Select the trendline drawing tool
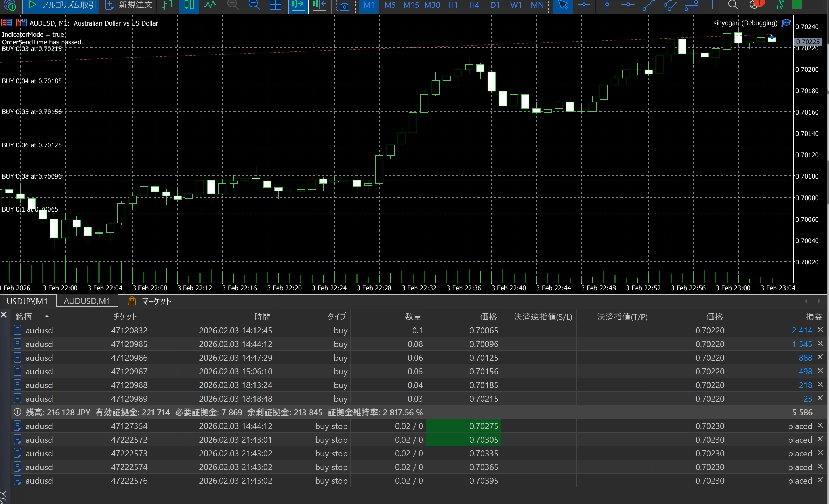The height and width of the screenshot is (504, 829). (648, 5)
